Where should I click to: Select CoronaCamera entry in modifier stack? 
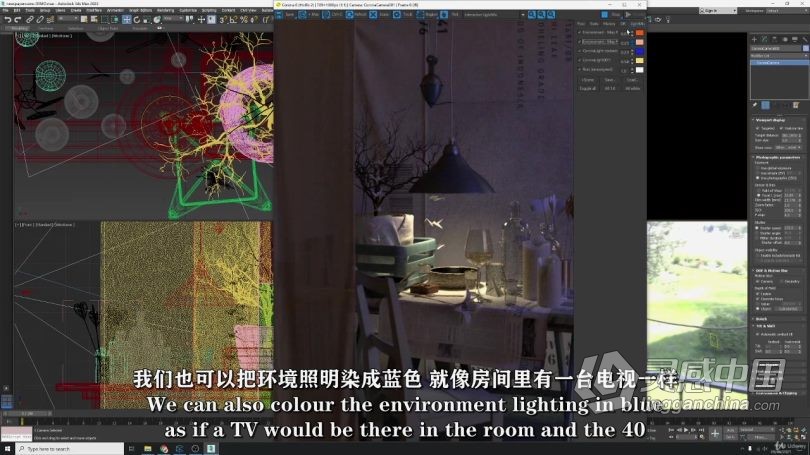click(x=779, y=62)
